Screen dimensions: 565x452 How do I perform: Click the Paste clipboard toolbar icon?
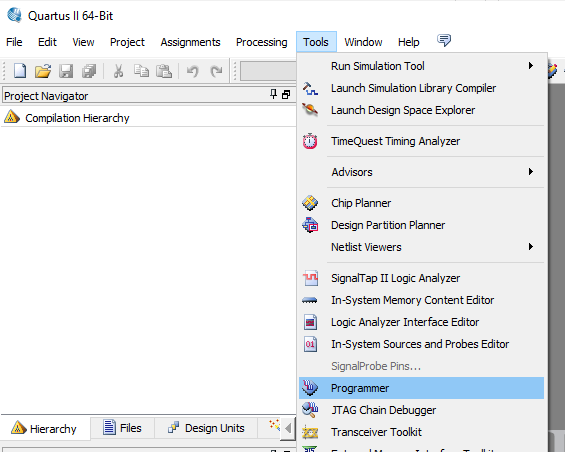coord(164,71)
